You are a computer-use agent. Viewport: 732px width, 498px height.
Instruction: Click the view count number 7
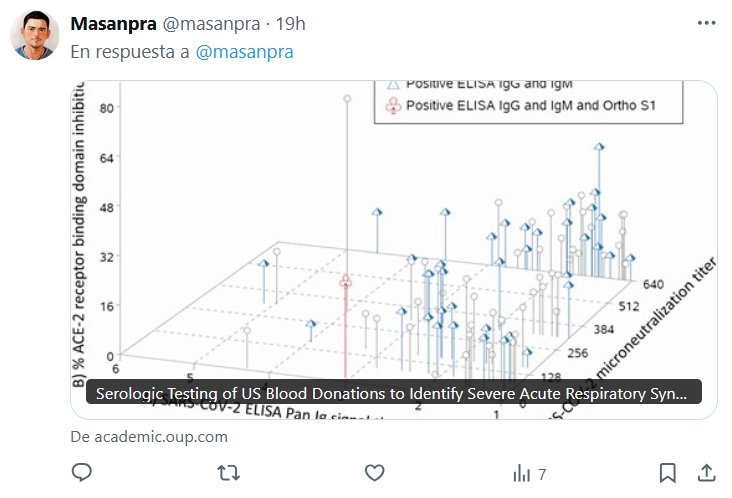point(542,473)
